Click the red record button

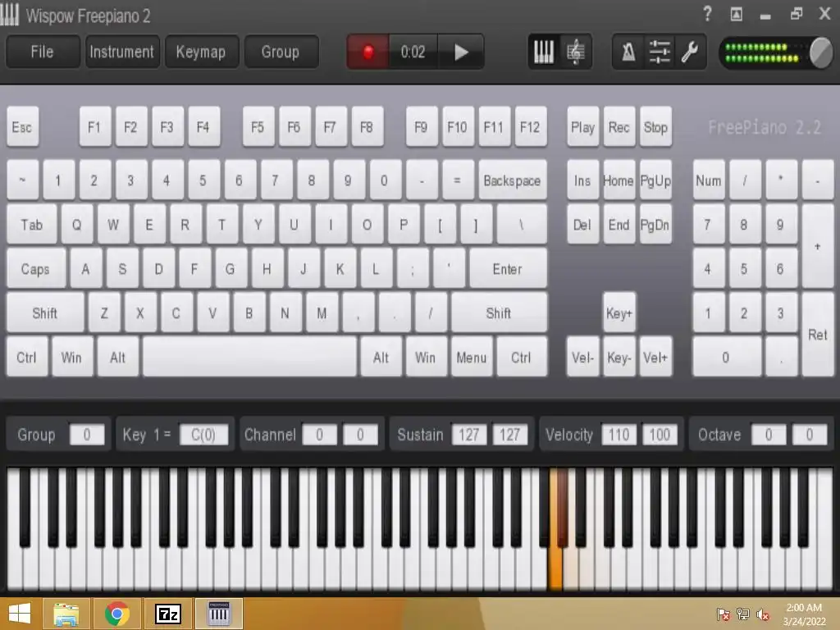pyautogui.click(x=368, y=52)
